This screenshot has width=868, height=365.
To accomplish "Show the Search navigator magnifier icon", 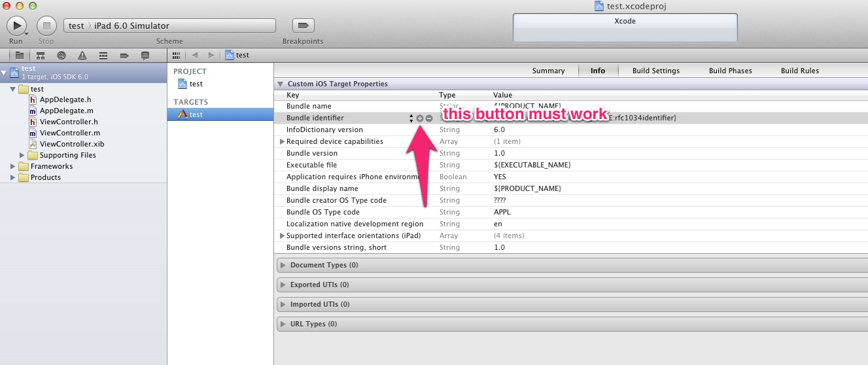I will (61, 56).
